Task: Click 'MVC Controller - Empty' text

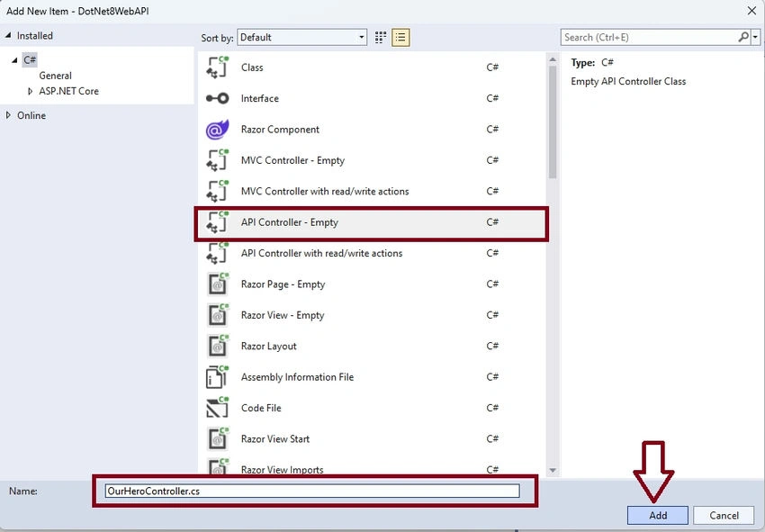Action: tap(292, 160)
